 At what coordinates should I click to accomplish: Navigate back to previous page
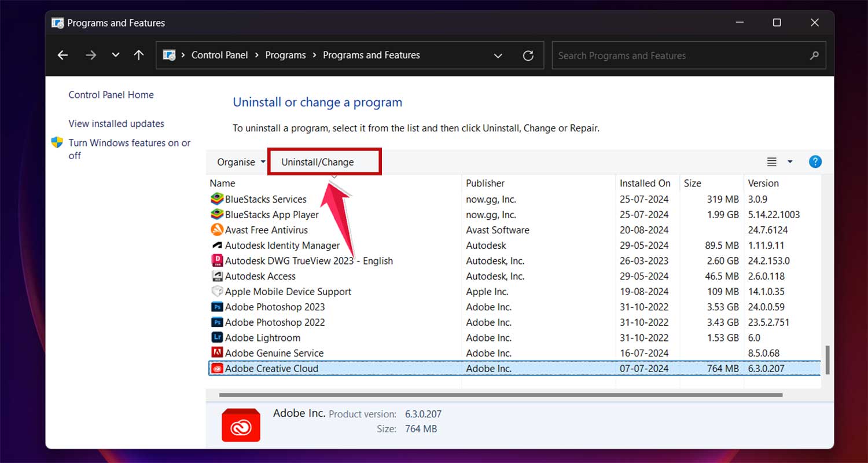coord(63,56)
